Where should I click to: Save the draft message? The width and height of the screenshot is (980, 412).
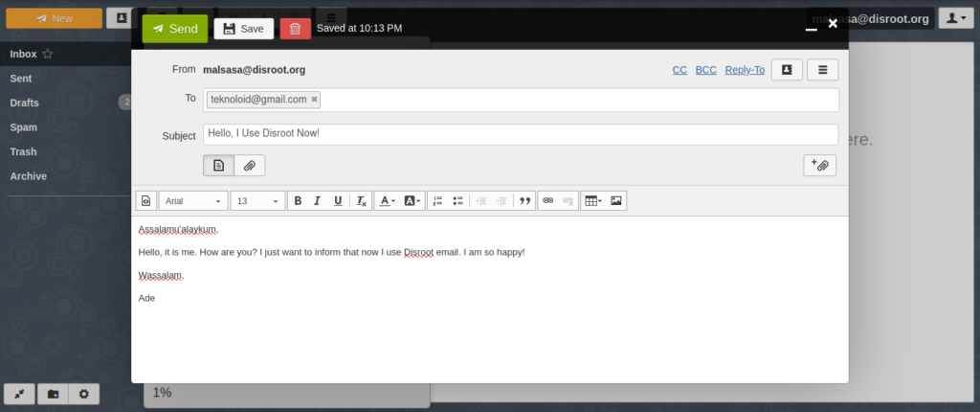coord(244,29)
